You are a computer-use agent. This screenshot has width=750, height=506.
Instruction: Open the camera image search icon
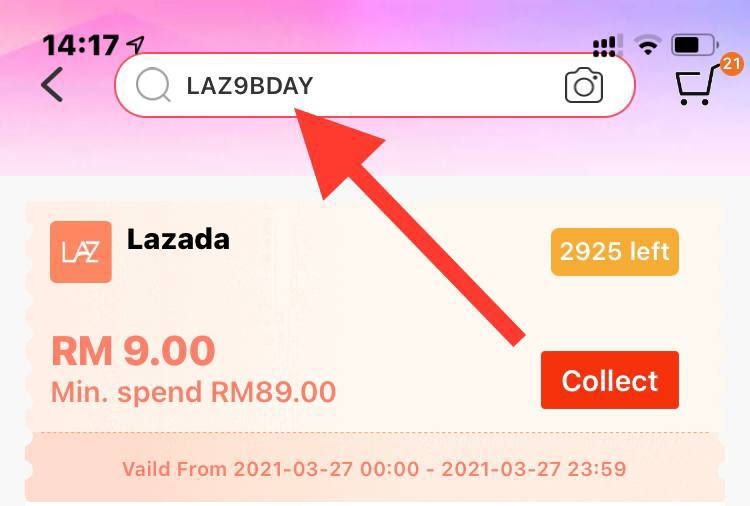pos(584,85)
